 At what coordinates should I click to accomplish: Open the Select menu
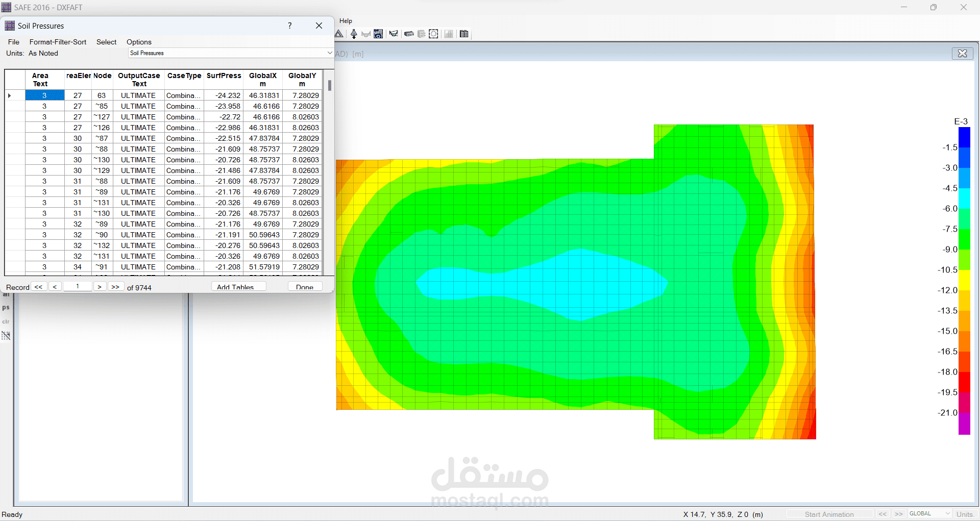pos(107,42)
